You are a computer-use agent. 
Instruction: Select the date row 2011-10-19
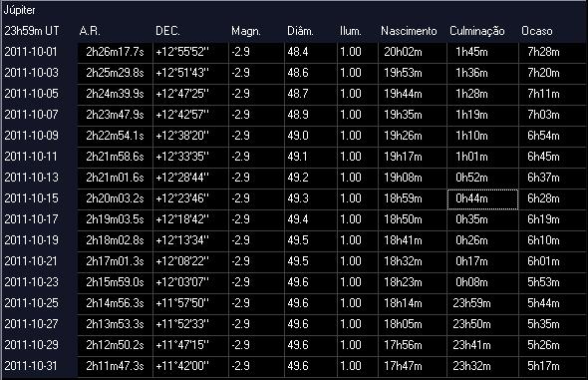32,240
